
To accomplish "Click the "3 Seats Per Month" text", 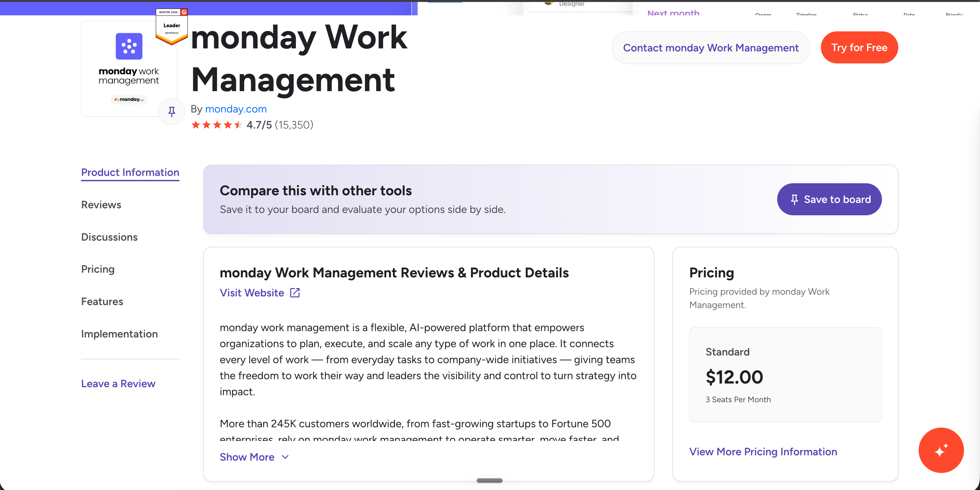I will coord(738,400).
